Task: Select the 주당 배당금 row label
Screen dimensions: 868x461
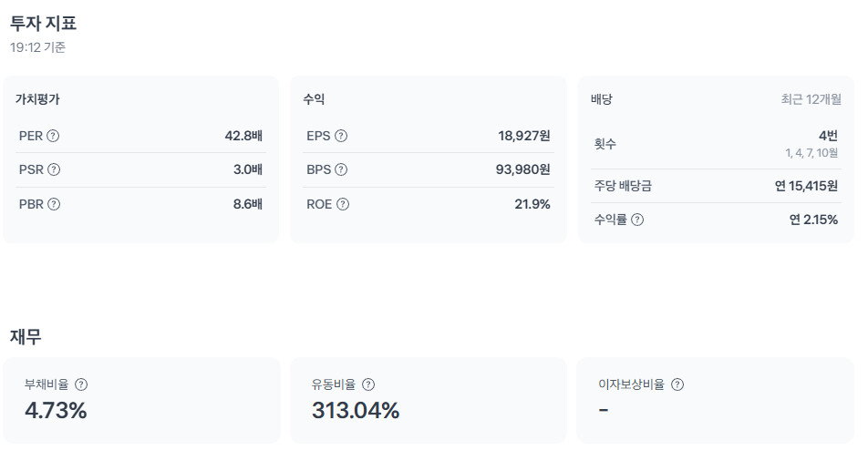Action: pyautogui.click(x=623, y=186)
